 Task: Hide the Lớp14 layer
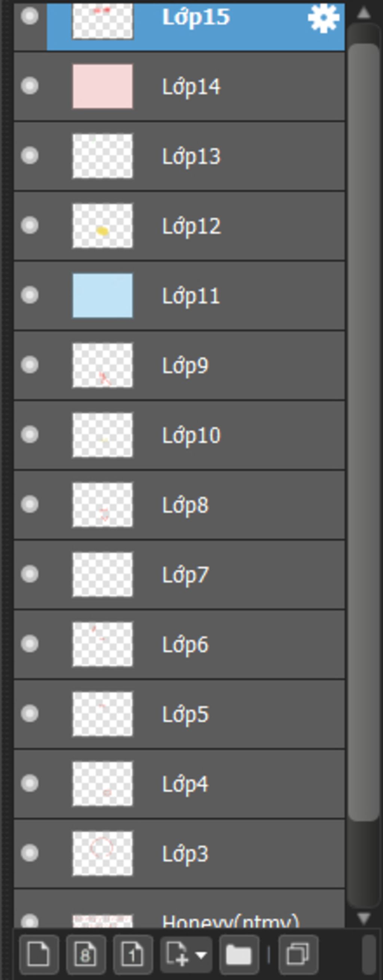30,85
